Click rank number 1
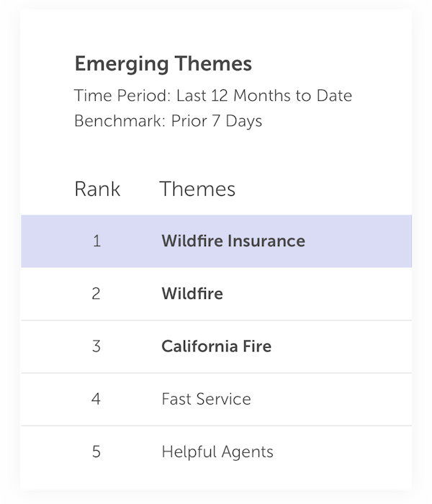The width and height of the screenshot is (432, 504). coord(96,241)
